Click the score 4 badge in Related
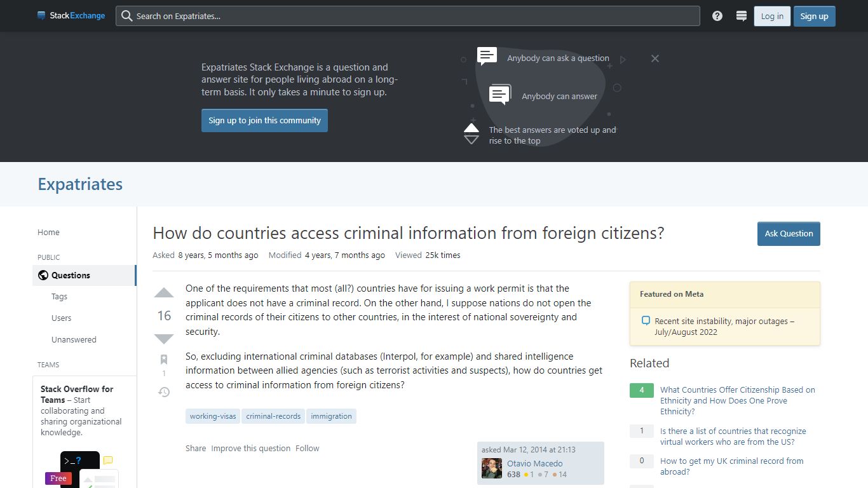This screenshot has height=488, width=868. point(642,390)
